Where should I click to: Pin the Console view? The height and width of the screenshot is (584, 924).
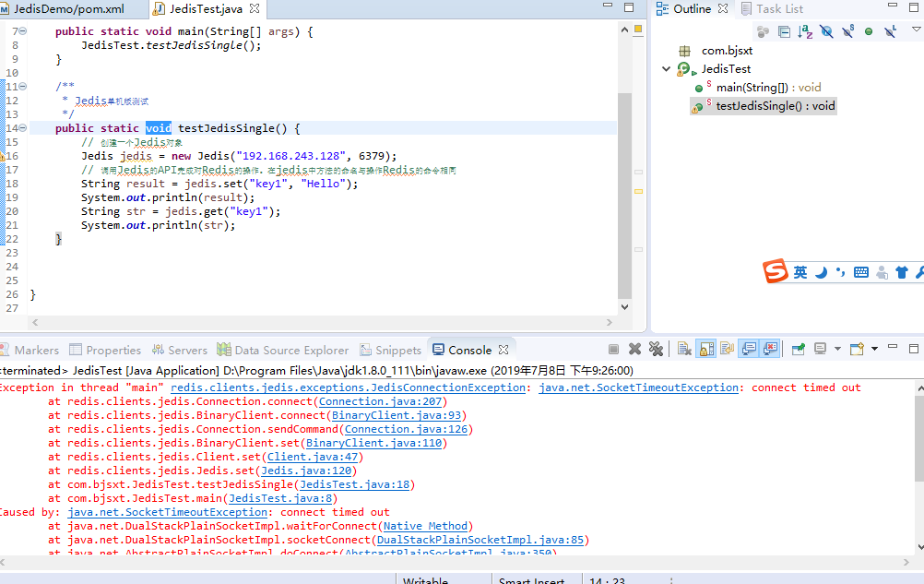[x=799, y=350]
